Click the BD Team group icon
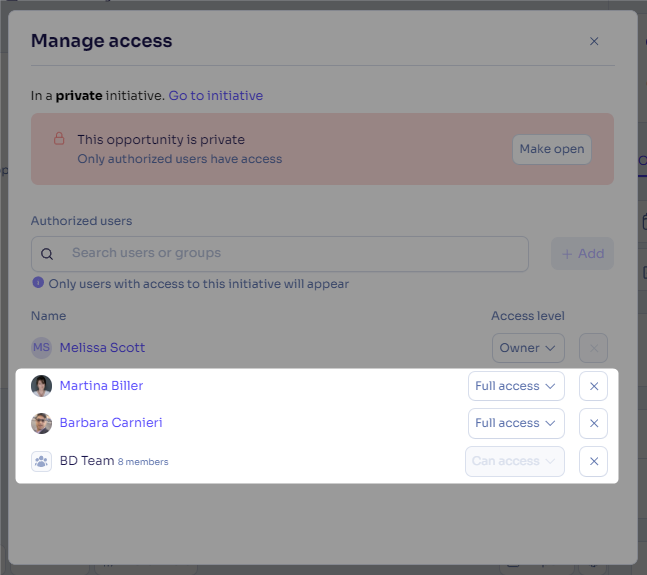The height and width of the screenshot is (575, 647). pyautogui.click(x=41, y=461)
